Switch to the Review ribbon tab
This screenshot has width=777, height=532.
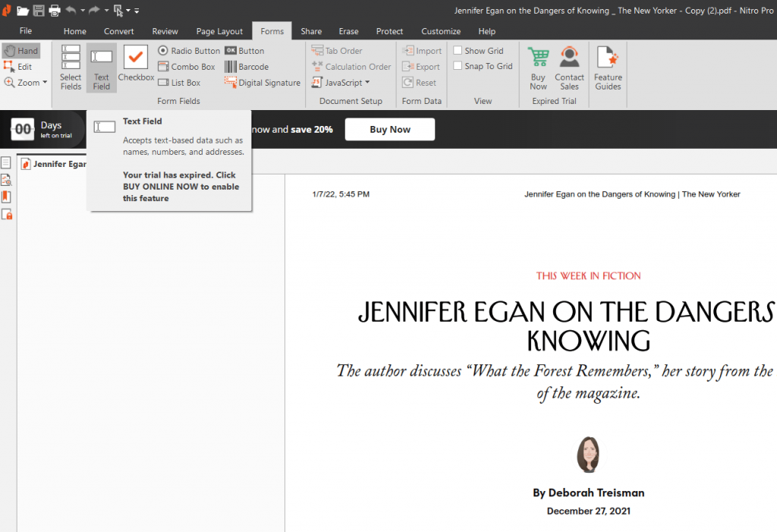(x=165, y=31)
